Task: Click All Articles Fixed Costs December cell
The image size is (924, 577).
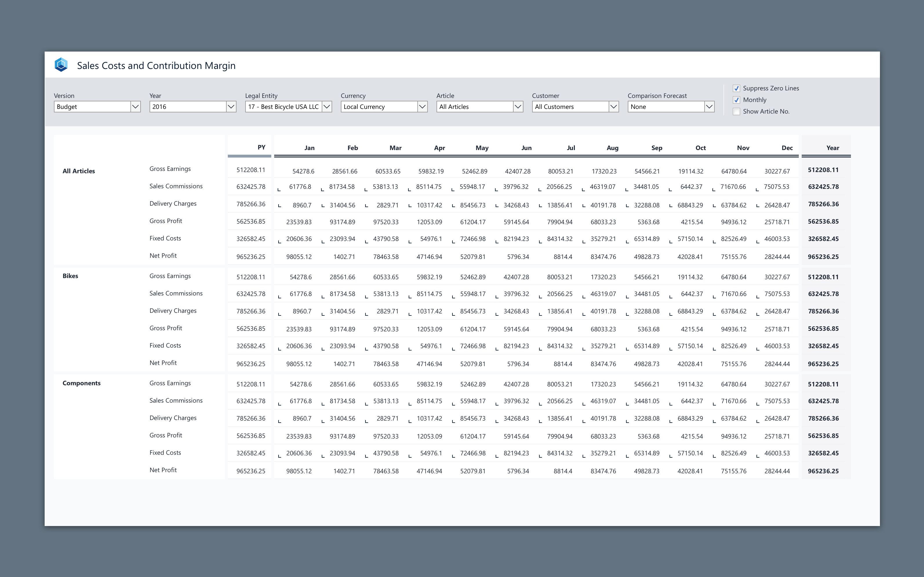Action: [777, 239]
